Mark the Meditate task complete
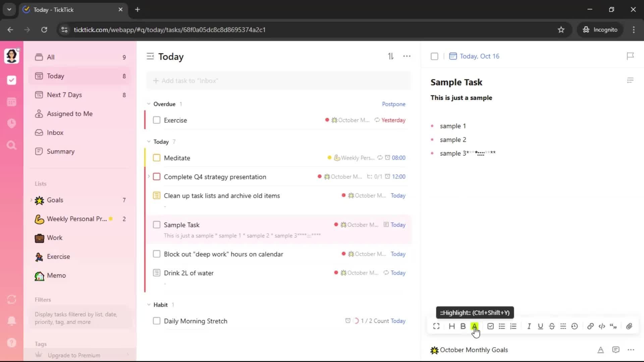 pyautogui.click(x=157, y=158)
